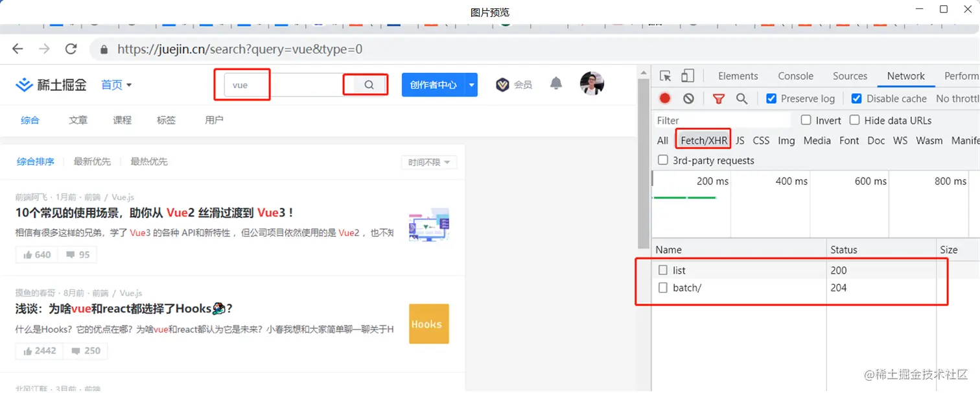The height and width of the screenshot is (393, 980).
Task: Open network search magnifier
Action: 741,99
